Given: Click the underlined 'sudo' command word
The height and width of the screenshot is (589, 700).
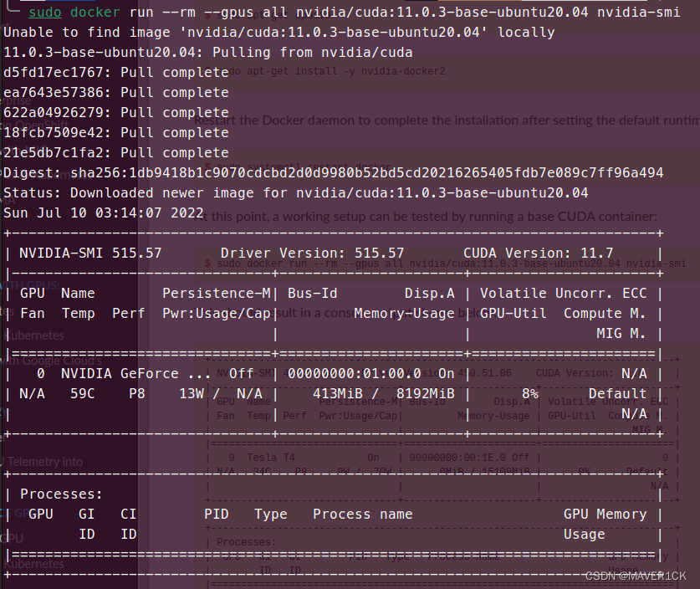Looking at the screenshot, I should click(x=45, y=12).
